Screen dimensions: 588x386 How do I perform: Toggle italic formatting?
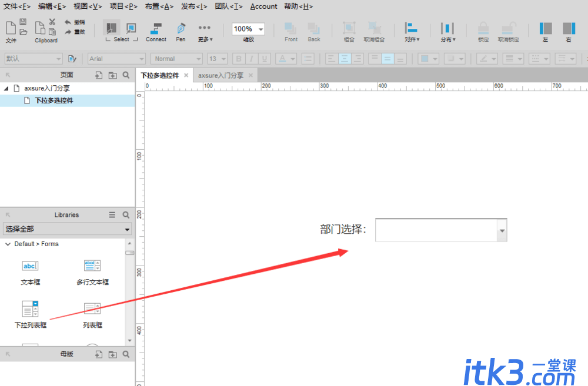(251, 59)
